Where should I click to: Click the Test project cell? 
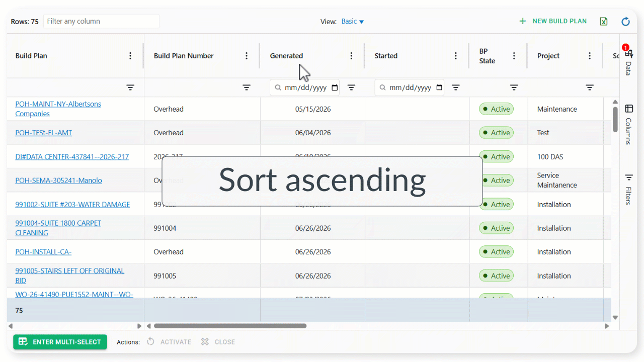tap(566, 133)
